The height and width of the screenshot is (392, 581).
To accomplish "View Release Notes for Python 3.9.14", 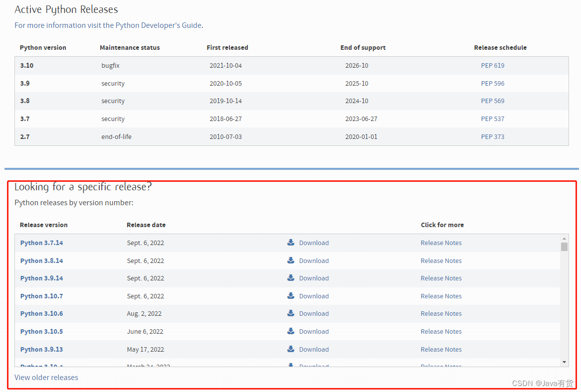I will tap(441, 278).
